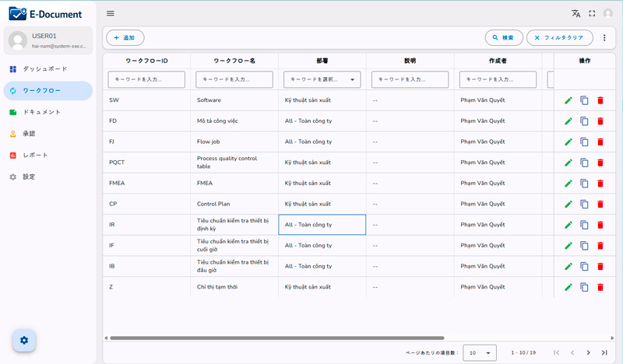Click the blue settings gear floating button
This screenshot has width=623, height=364.
pyautogui.click(x=24, y=340)
